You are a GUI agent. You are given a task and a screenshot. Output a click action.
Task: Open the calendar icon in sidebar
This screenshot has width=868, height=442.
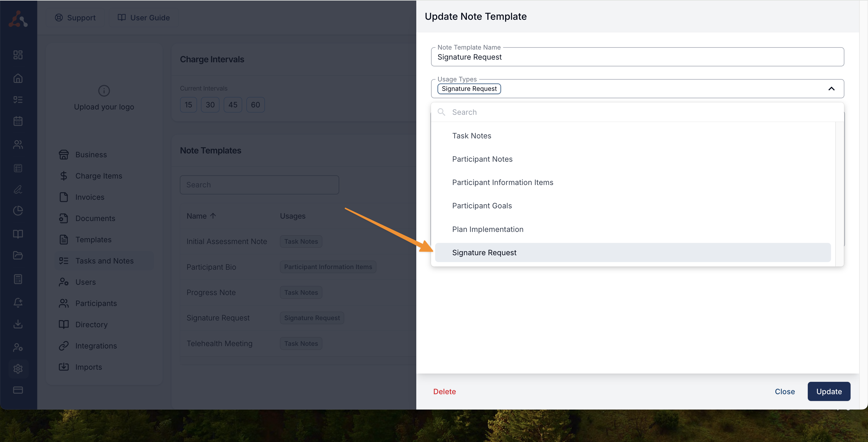tap(18, 121)
